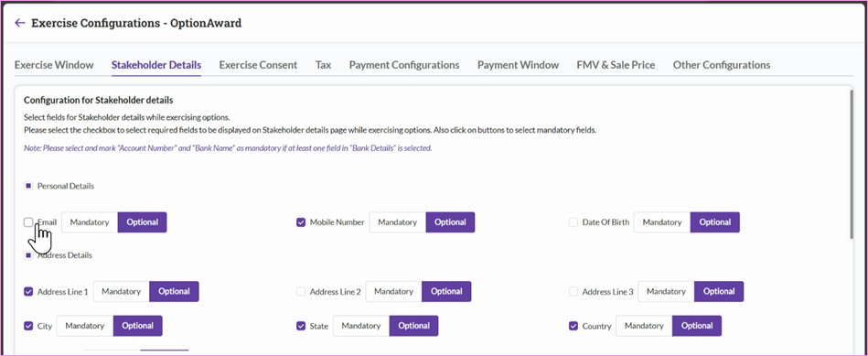Viewport: 868px width, 356px height.
Task: Uncheck the State checkbox
Action: (301, 326)
